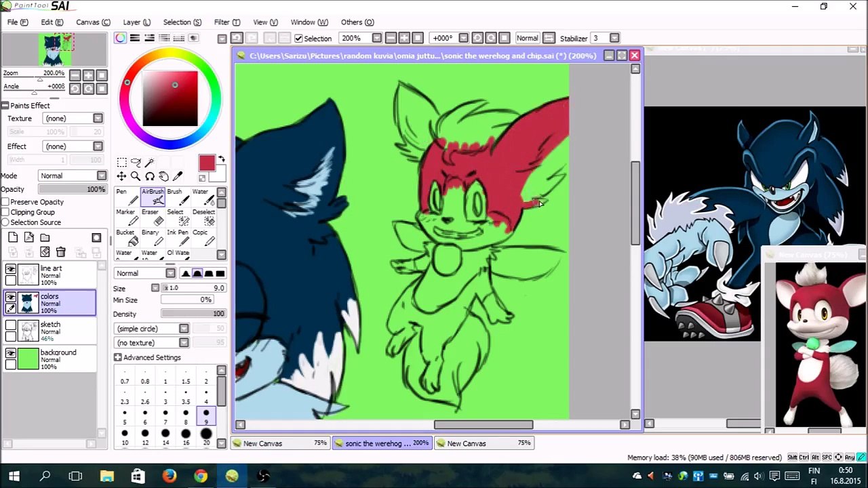
Task: Enable Selection Source
Action: (x=5, y=222)
